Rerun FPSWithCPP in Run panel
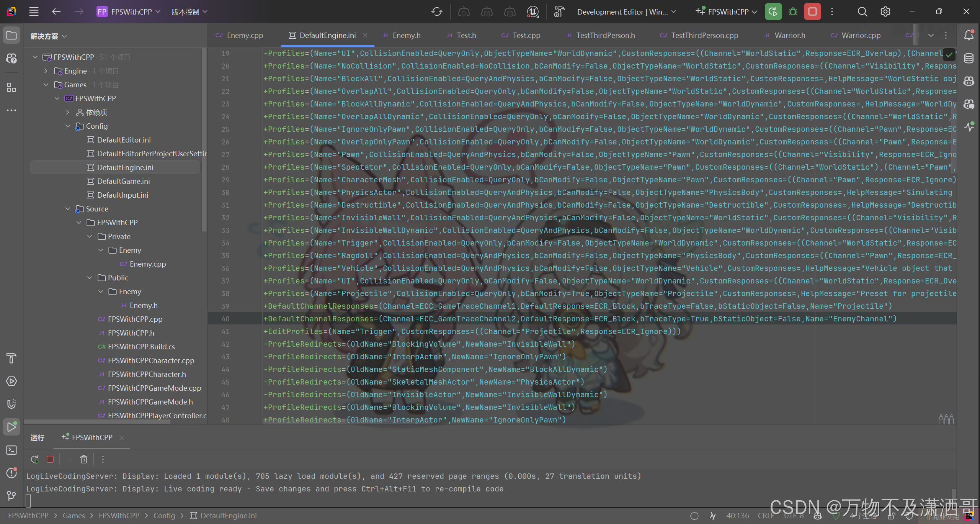Viewport: 980px width, 524px height. coord(35,459)
